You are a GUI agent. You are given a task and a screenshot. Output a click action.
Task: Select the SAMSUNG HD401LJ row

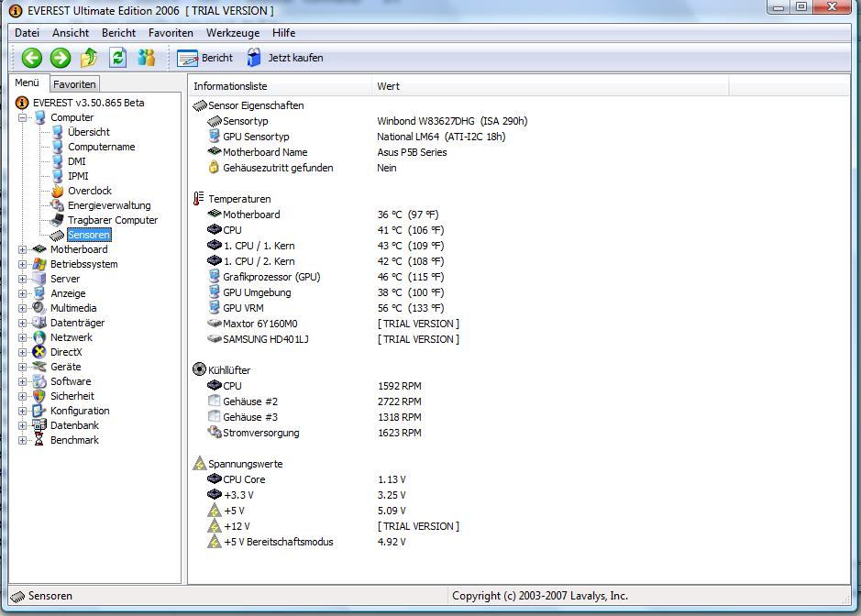pos(333,339)
